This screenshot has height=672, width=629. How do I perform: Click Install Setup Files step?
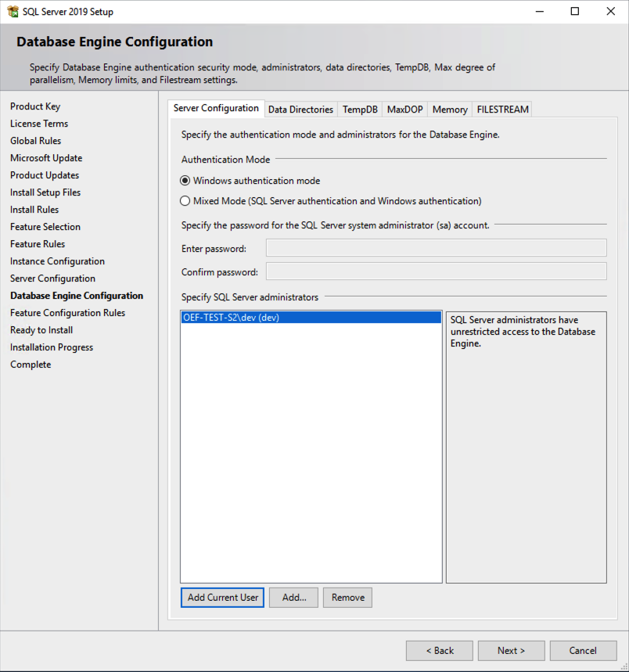45,192
